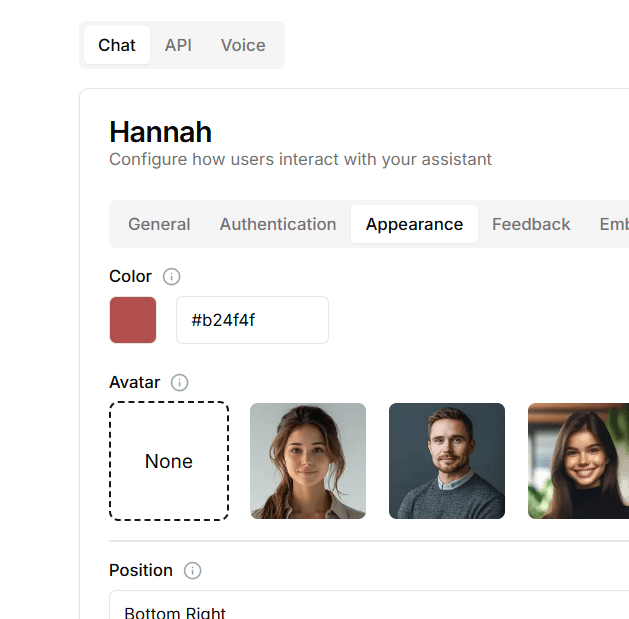629x619 pixels.
Task: Switch to the Voice tab
Action: (x=243, y=46)
